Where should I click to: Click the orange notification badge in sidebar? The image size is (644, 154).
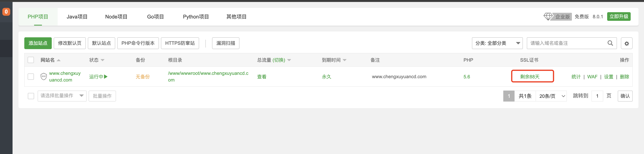tap(6, 12)
